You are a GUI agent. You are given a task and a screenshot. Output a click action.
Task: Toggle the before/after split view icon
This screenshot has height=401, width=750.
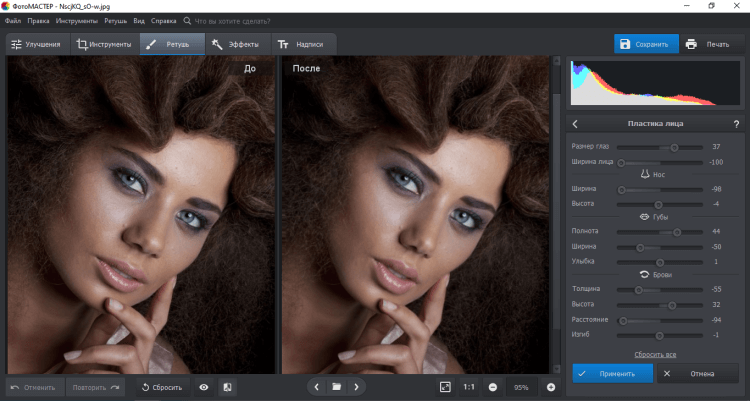(x=227, y=387)
